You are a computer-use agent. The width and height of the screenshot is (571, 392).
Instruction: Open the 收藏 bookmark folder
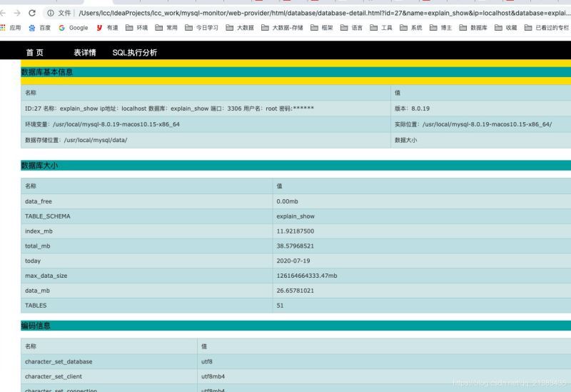506,28
